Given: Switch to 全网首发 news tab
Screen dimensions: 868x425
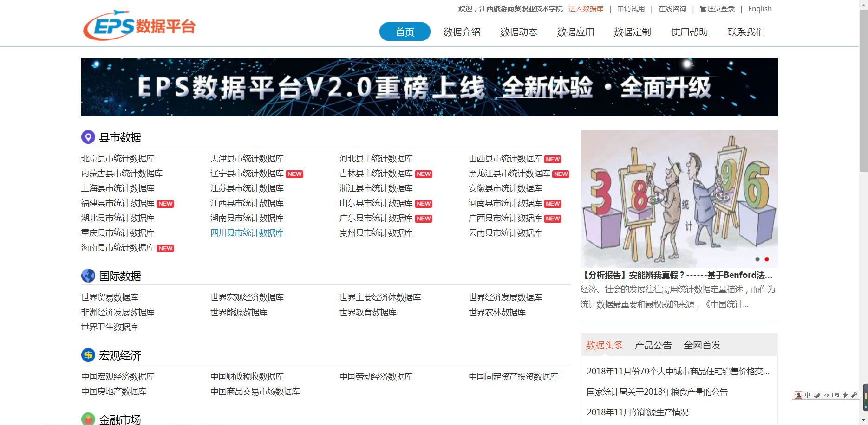Looking at the screenshot, I should [x=702, y=345].
